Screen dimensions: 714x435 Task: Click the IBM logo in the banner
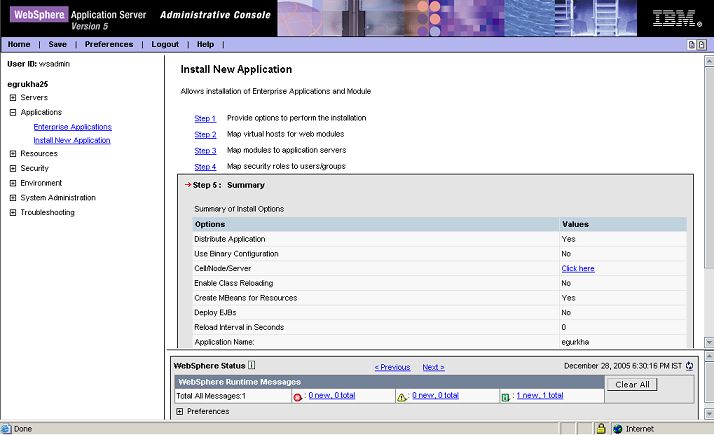[677, 18]
